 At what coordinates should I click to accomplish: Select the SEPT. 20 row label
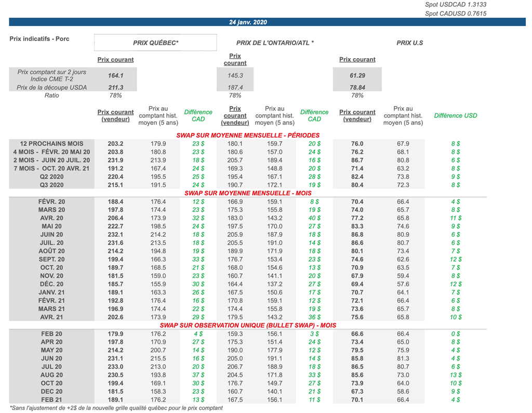pos(51,259)
